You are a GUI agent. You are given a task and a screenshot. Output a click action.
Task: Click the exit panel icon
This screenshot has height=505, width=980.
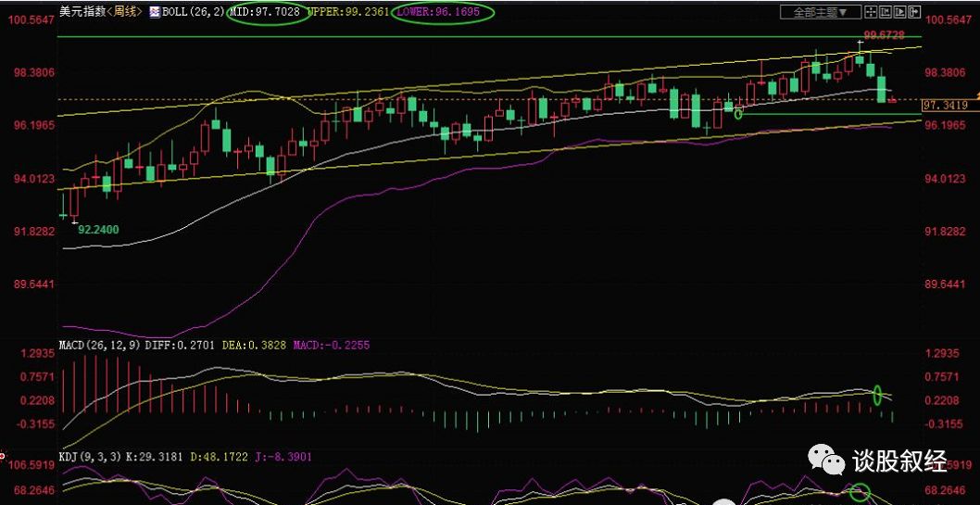click(x=915, y=12)
